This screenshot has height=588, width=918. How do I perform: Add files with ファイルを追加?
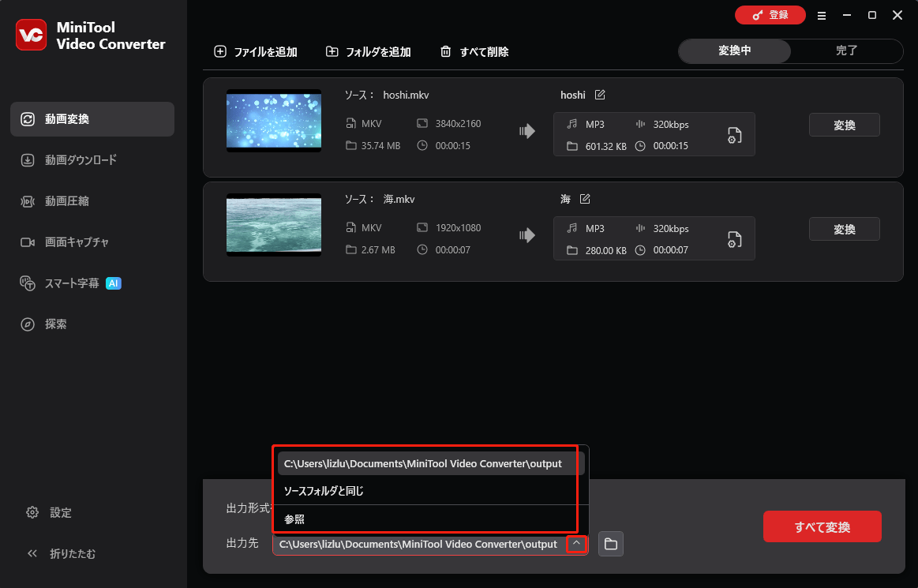(255, 51)
